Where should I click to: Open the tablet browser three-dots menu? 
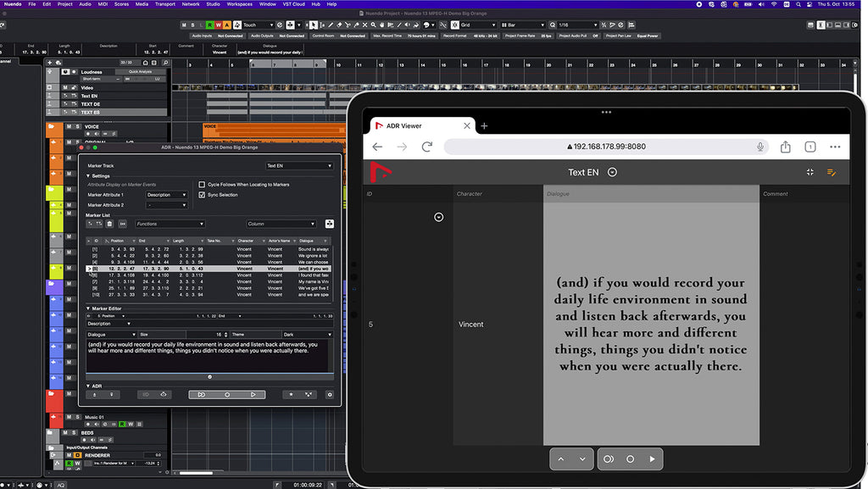click(835, 147)
